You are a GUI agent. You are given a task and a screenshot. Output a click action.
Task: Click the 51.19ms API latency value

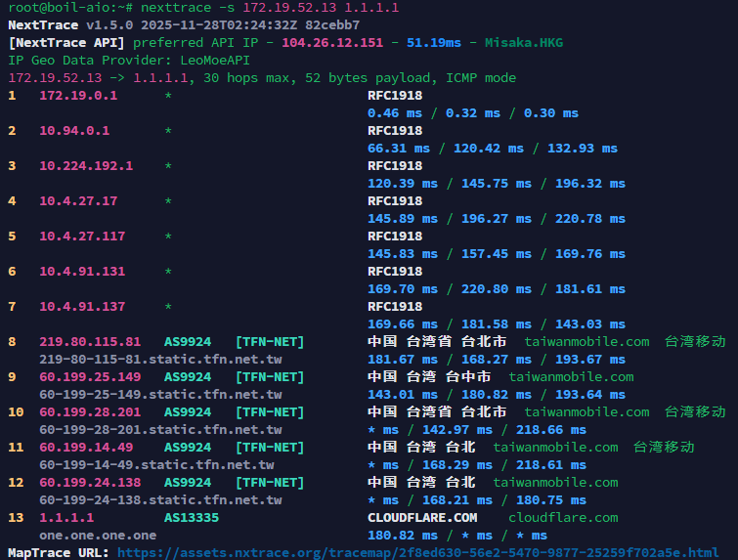[x=433, y=43]
